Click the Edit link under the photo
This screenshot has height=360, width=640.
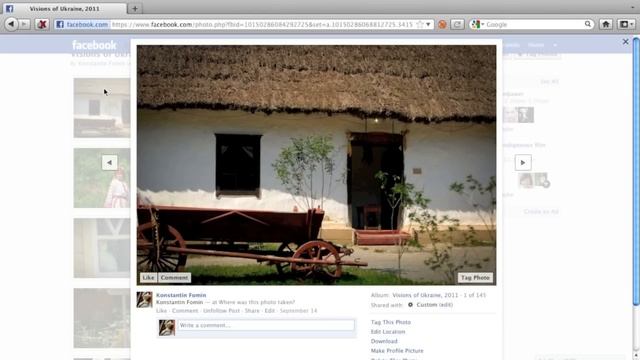(269, 311)
